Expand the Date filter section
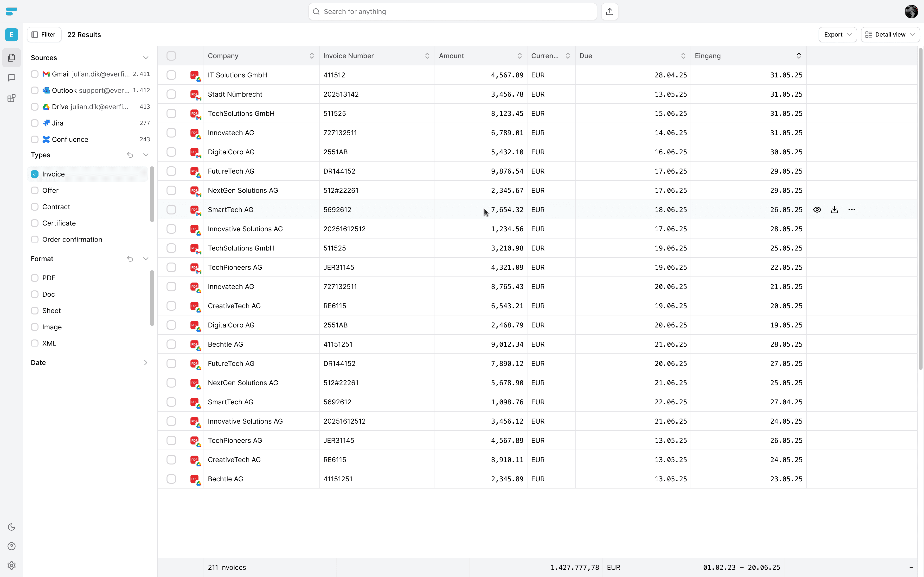Viewport: 924px width, 577px height. tap(146, 363)
